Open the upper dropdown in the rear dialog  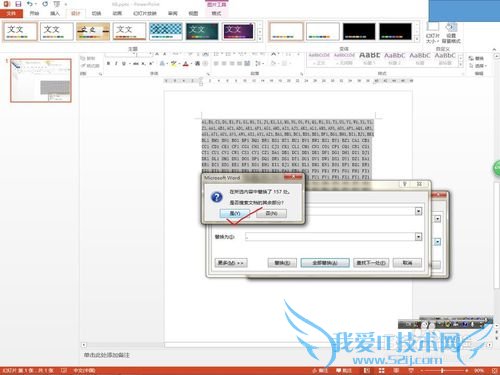437,219
